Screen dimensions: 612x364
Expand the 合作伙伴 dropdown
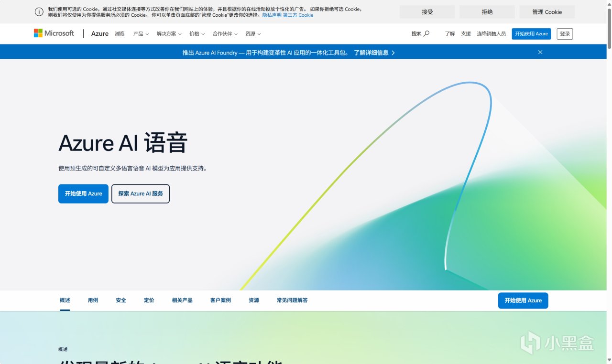coord(225,33)
